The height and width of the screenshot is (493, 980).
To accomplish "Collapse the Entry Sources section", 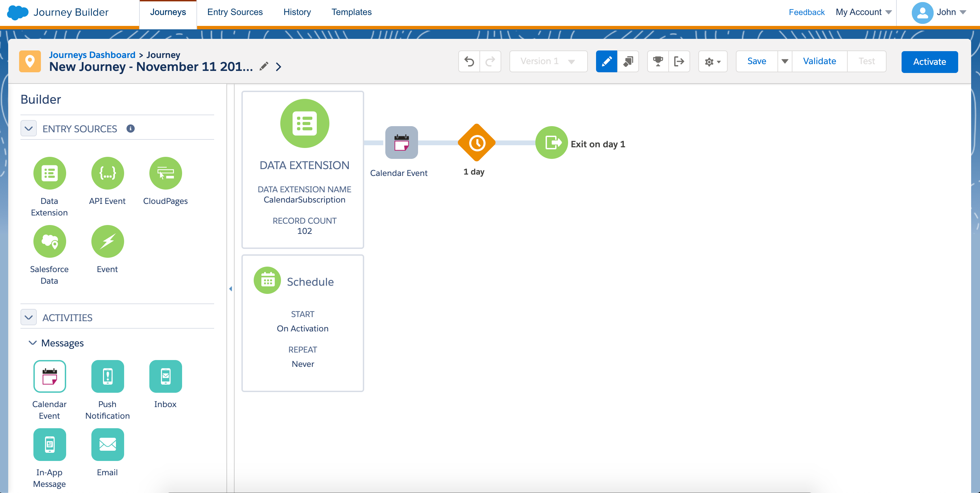I will coord(29,129).
